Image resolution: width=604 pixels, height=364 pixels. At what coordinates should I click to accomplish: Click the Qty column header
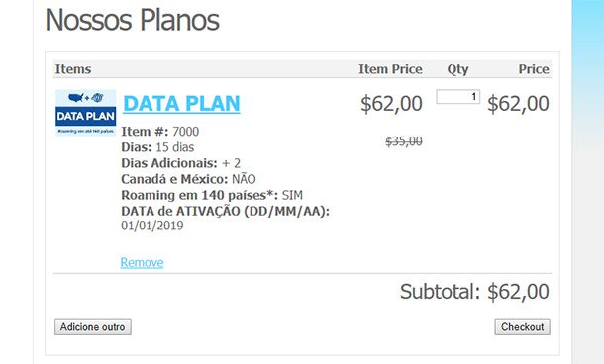(457, 69)
